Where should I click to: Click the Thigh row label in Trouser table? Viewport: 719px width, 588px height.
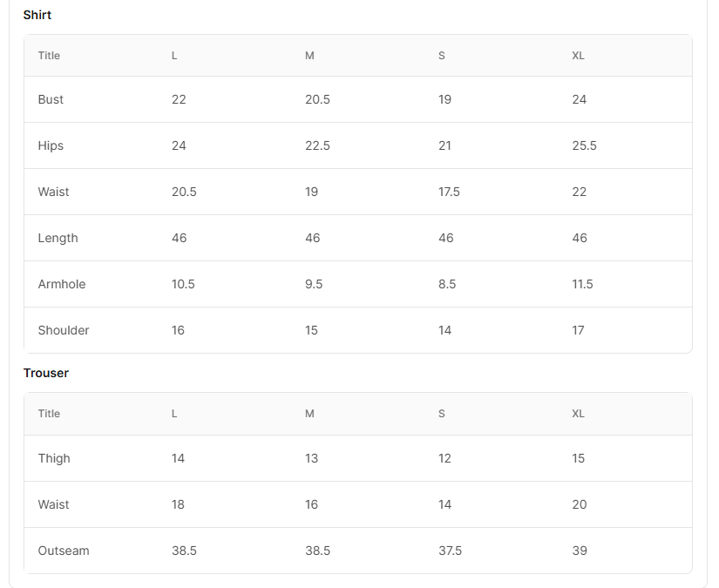(54, 458)
